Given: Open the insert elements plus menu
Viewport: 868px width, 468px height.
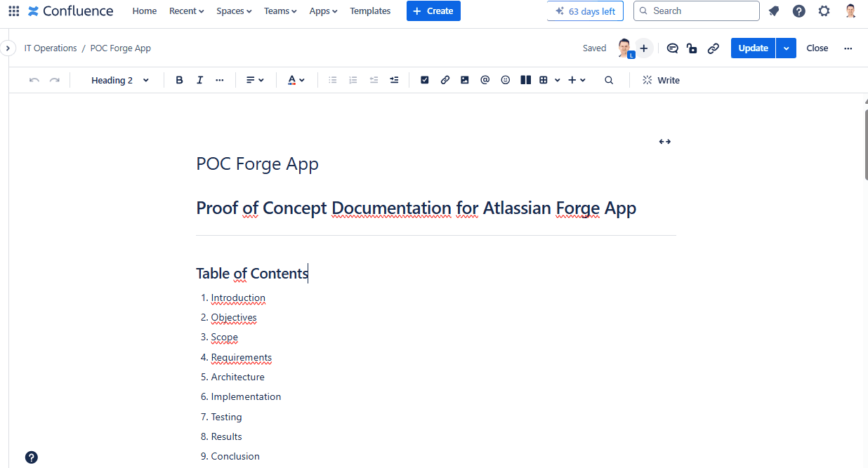Looking at the screenshot, I should (x=577, y=80).
